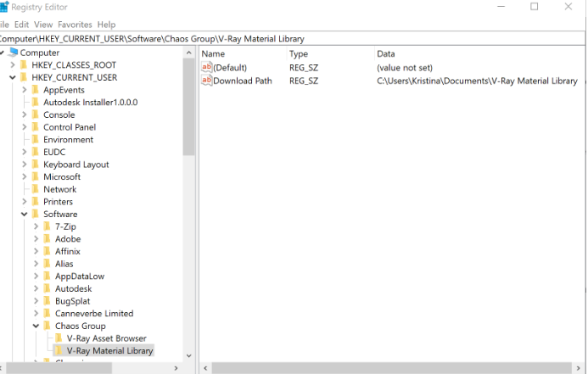
Task: Expand the Console key
Action: point(25,114)
